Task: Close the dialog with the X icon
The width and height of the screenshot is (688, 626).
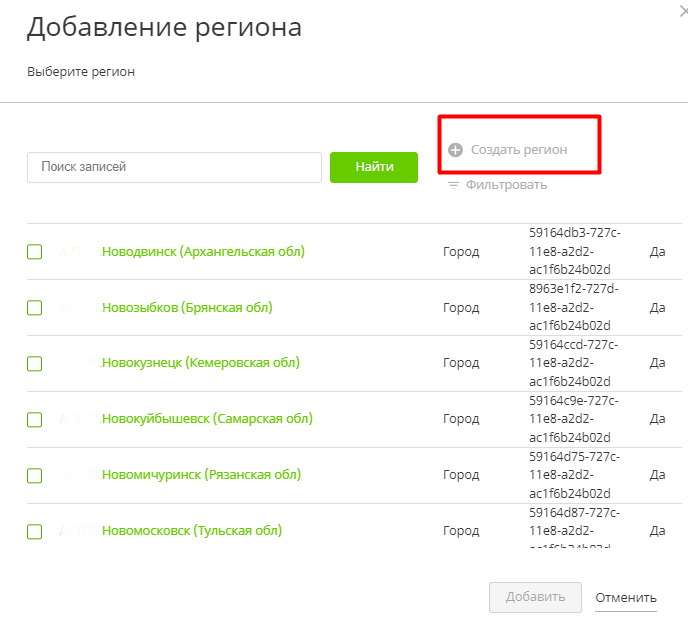Action: tap(682, 6)
